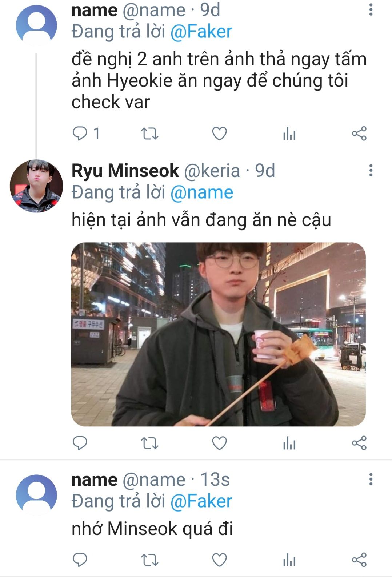Retweet the check var tweet
Viewport: 392px width, 577px height.
tap(149, 134)
